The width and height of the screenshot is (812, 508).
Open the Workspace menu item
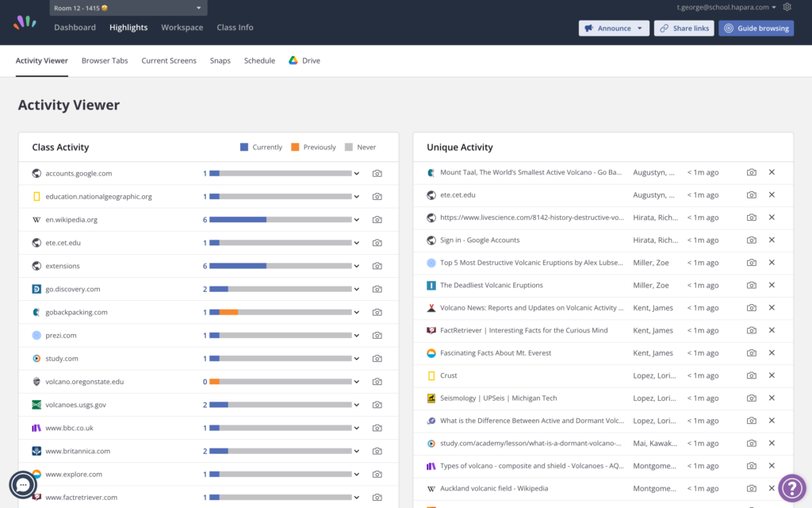click(182, 27)
